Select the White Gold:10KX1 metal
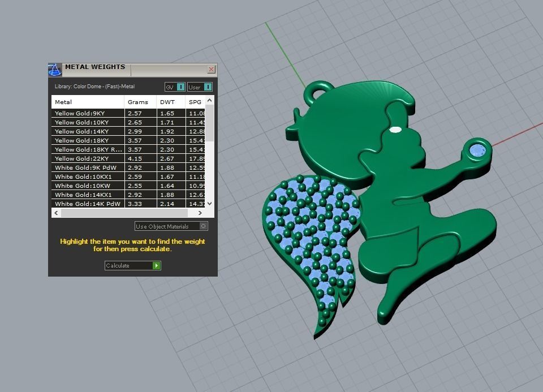The height and width of the screenshot is (392, 543). [128, 176]
